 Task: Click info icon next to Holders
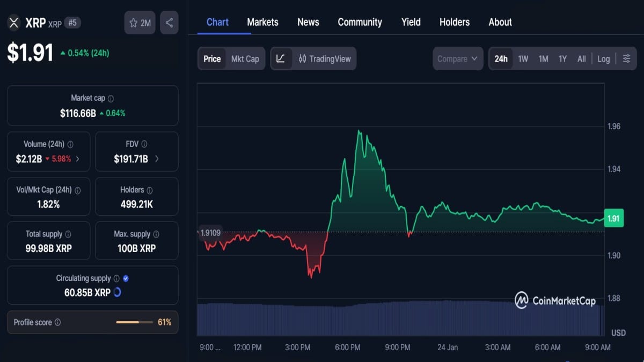tap(149, 190)
